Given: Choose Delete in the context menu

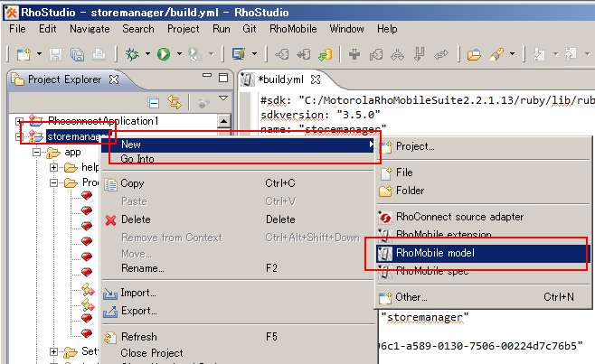Looking at the screenshot, I should (239, 219).
